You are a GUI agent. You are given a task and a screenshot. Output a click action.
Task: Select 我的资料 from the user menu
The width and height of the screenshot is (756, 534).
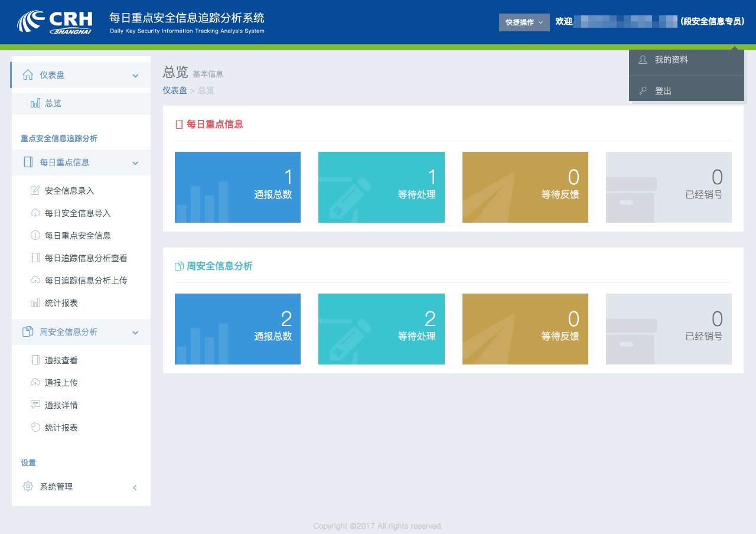(x=672, y=60)
